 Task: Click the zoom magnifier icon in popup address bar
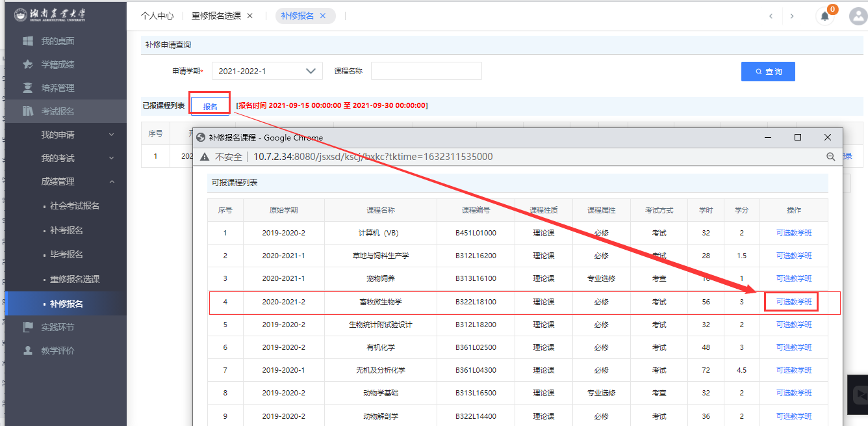pos(830,157)
